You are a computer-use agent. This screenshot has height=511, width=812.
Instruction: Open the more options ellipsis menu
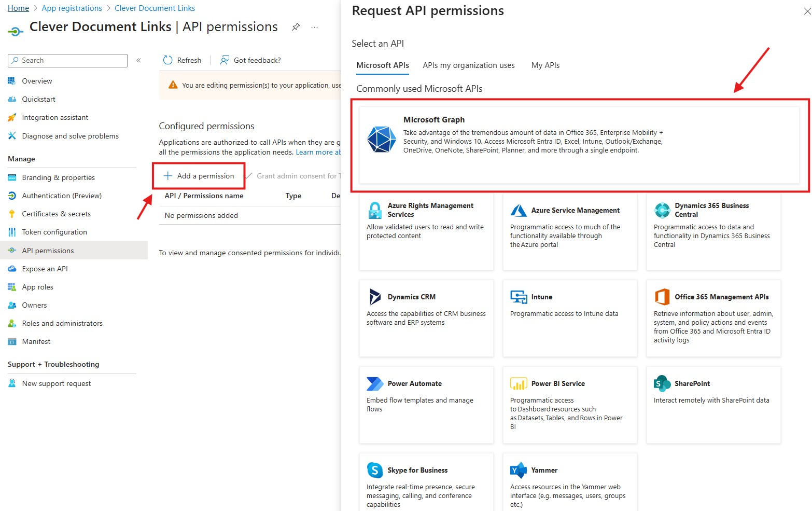[x=315, y=27]
